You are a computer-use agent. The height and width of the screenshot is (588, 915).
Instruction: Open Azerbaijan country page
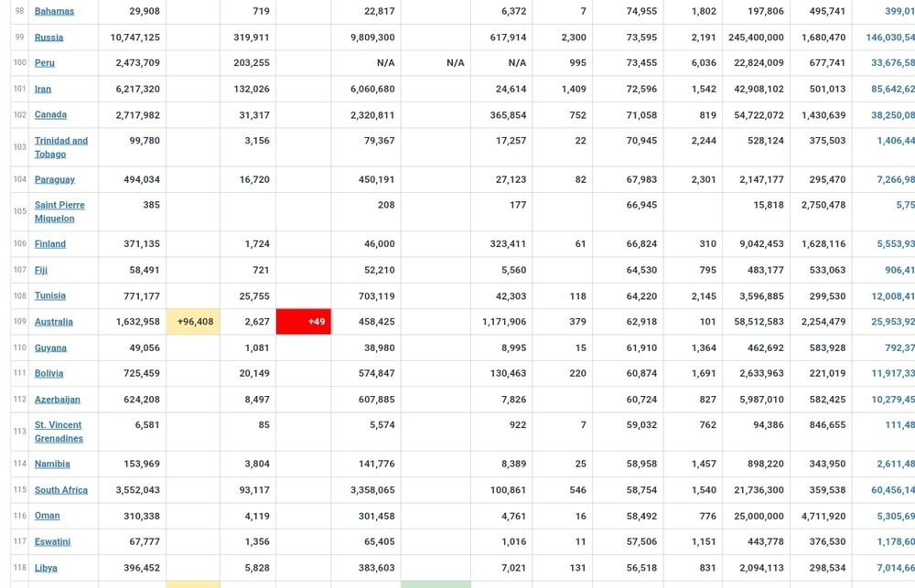tap(57, 400)
